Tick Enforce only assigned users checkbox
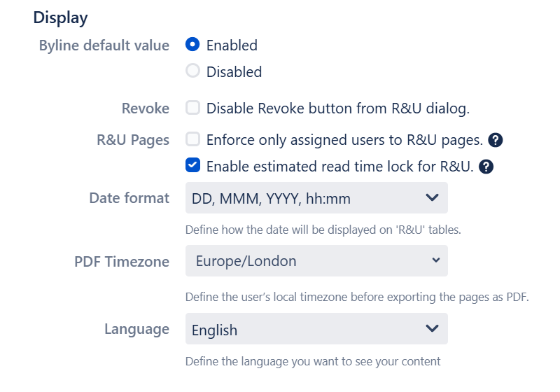Viewport: 560px width, 392px height. pyautogui.click(x=192, y=140)
